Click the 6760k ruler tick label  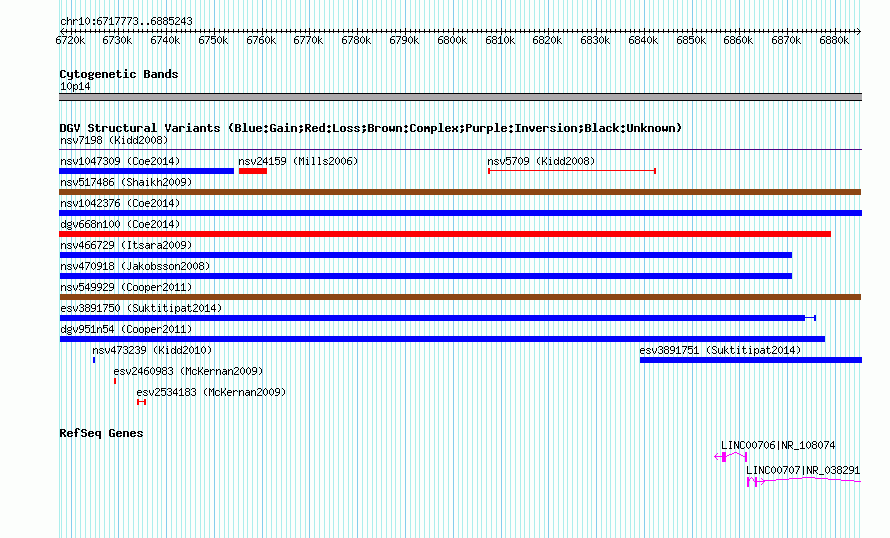(261, 41)
